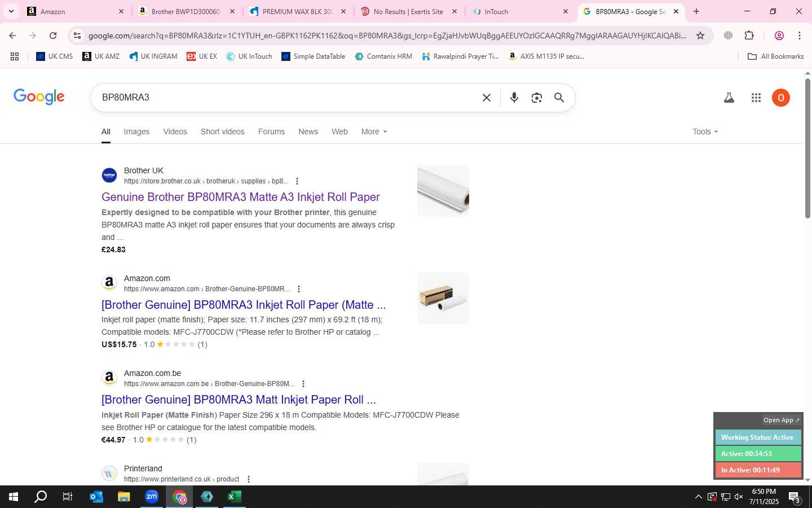
Task: Open Comtanix HRM bookmark
Action: pos(383,56)
